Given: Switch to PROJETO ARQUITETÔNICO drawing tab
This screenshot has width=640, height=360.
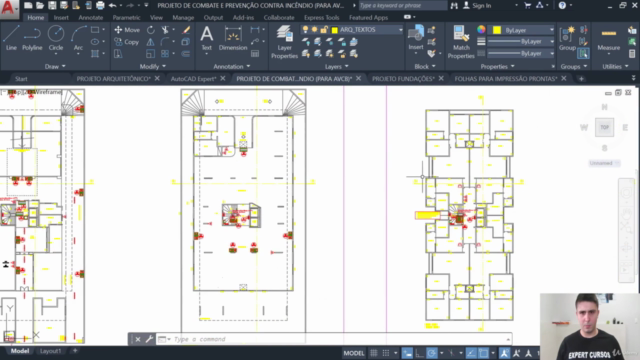Looking at the screenshot, I should click(113, 78).
